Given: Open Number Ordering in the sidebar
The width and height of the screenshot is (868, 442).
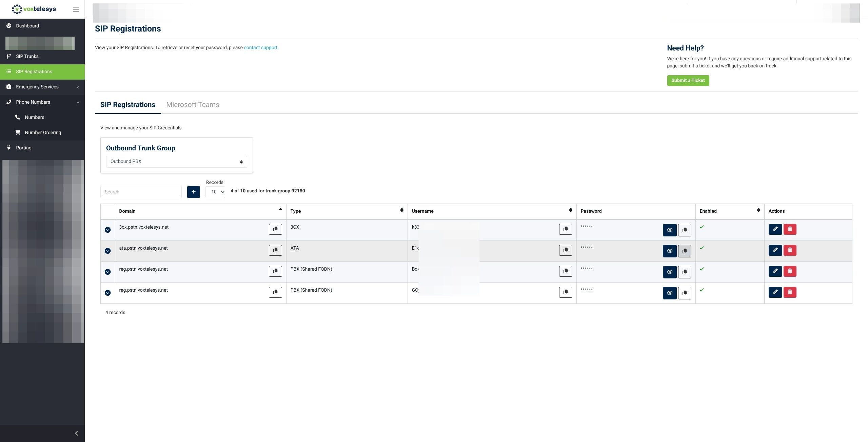Looking at the screenshot, I should (42, 133).
